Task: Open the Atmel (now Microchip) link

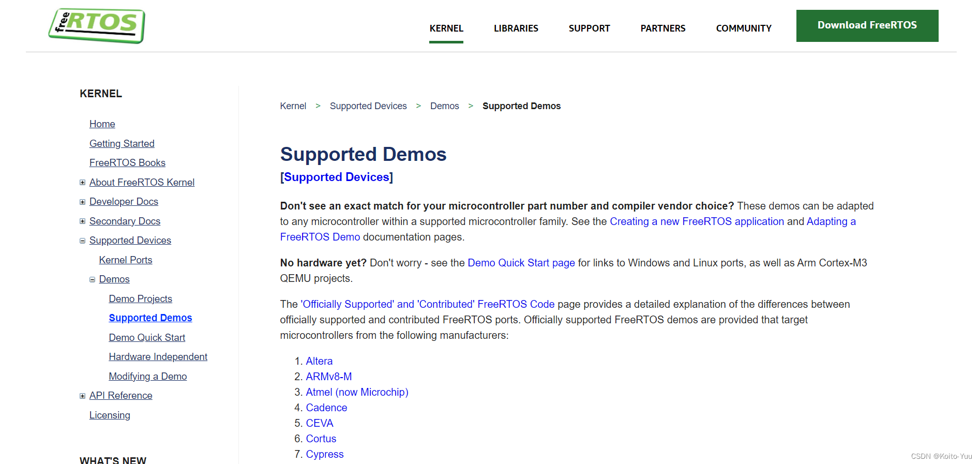Action: click(x=357, y=392)
